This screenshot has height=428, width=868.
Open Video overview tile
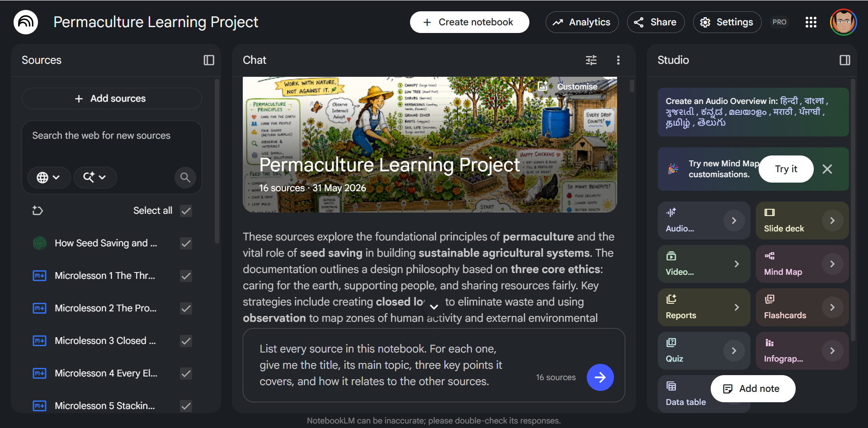[704, 264]
